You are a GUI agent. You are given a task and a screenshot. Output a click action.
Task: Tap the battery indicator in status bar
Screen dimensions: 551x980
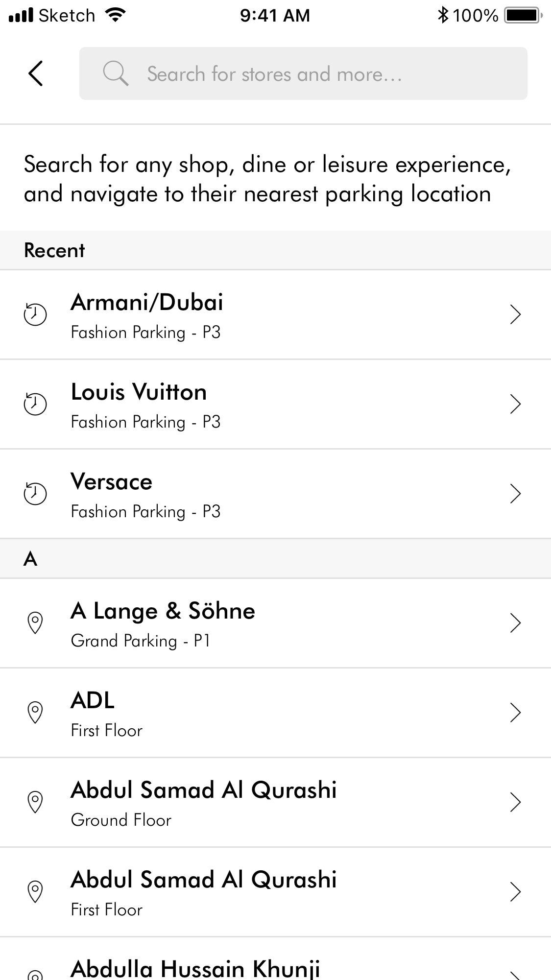click(523, 15)
